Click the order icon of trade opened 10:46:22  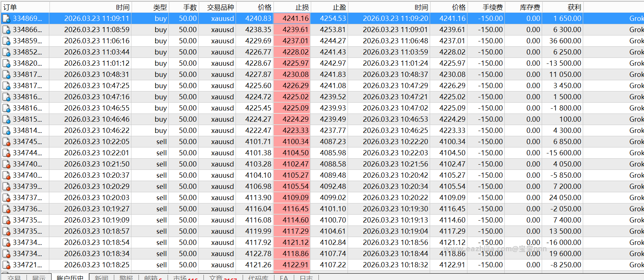pos(6,131)
